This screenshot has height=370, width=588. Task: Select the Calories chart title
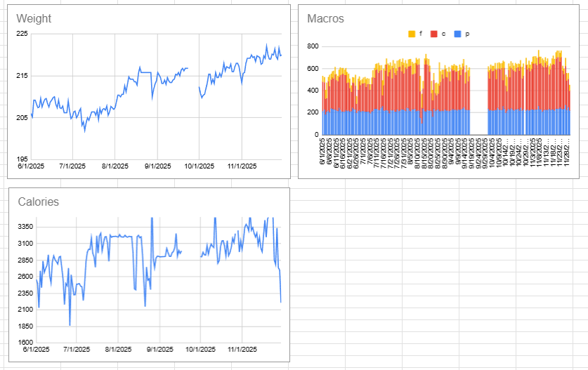[38, 201]
